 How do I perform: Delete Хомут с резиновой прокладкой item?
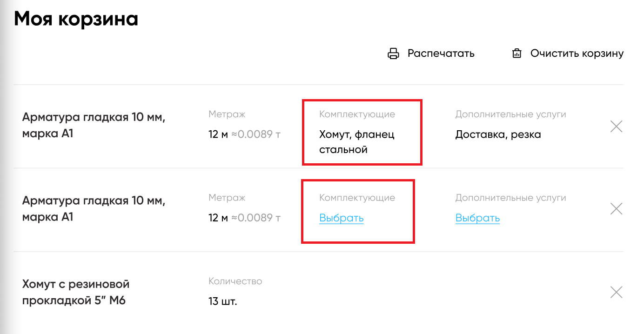616,292
